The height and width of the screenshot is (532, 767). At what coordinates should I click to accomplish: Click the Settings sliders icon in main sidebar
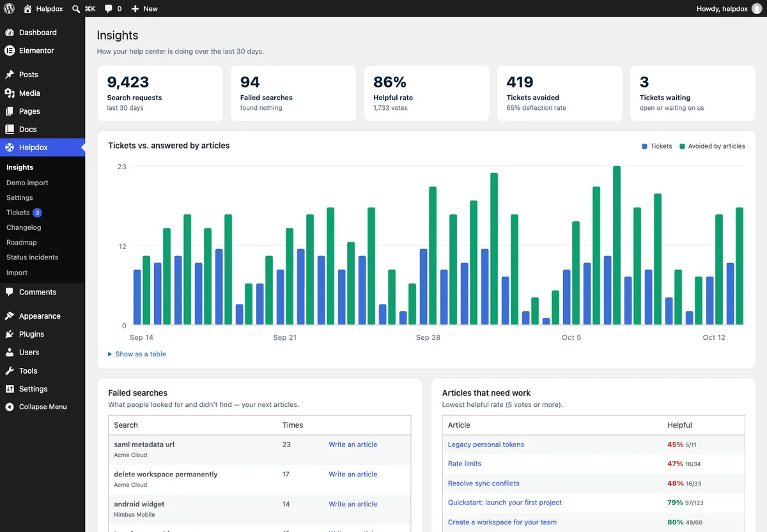pos(10,389)
